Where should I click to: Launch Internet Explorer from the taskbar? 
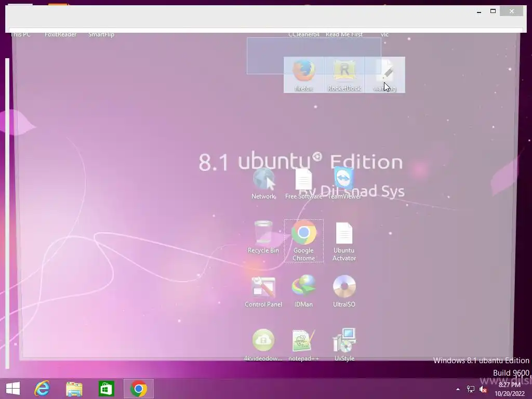coord(42,389)
